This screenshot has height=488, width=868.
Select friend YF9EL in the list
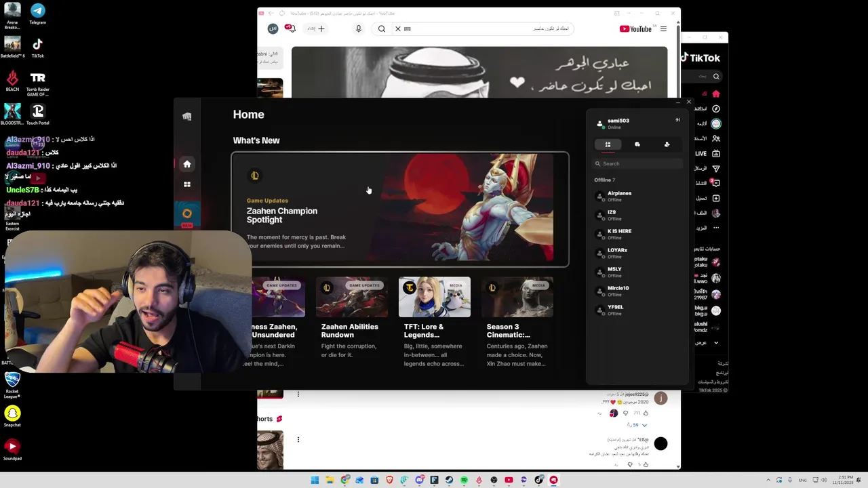637,310
